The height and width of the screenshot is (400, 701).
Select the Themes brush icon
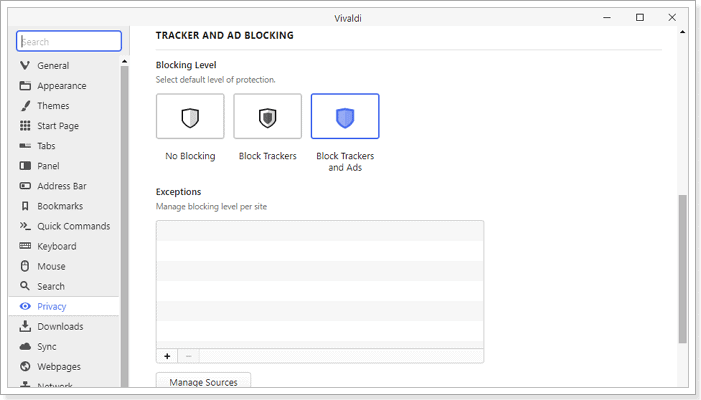[25, 105]
